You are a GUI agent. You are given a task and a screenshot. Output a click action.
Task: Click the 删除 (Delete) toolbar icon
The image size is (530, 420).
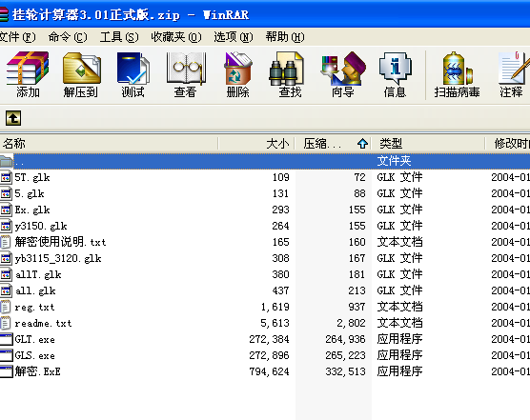click(x=237, y=69)
